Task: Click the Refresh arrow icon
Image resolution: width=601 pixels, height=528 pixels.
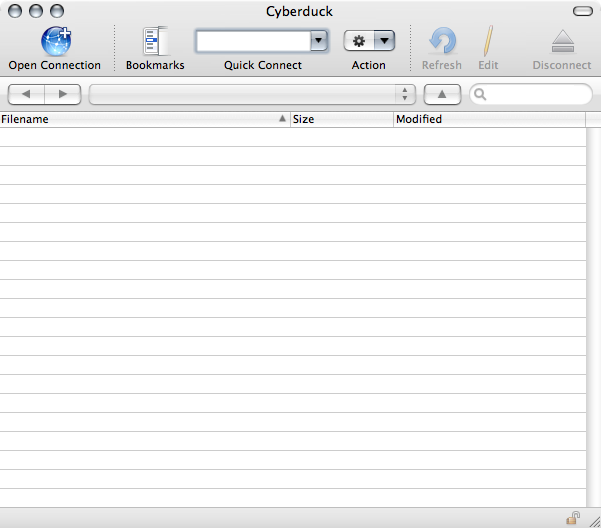Action: (441, 41)
